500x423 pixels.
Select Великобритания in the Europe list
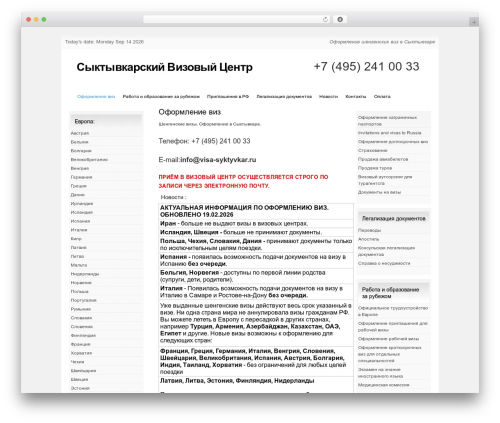89,160
